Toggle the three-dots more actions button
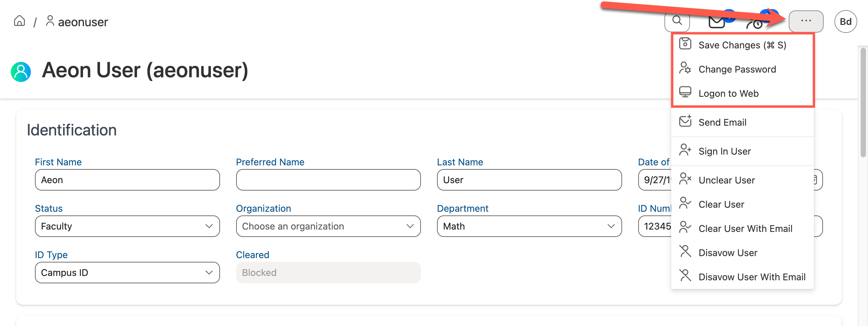The image size is (868, 326). click(806, 21)
